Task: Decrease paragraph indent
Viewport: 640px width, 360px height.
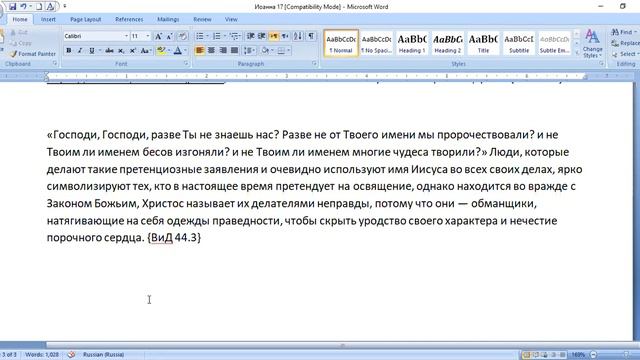Action: [x=251, y=36]
